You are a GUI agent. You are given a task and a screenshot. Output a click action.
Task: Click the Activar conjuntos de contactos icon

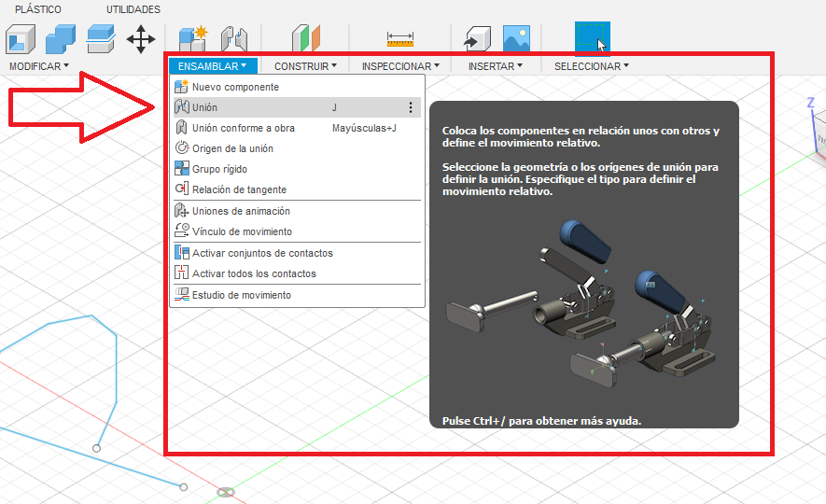pos(181,253)
